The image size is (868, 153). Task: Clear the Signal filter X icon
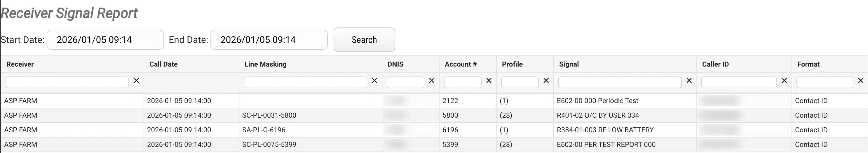[x=689, y=81]
